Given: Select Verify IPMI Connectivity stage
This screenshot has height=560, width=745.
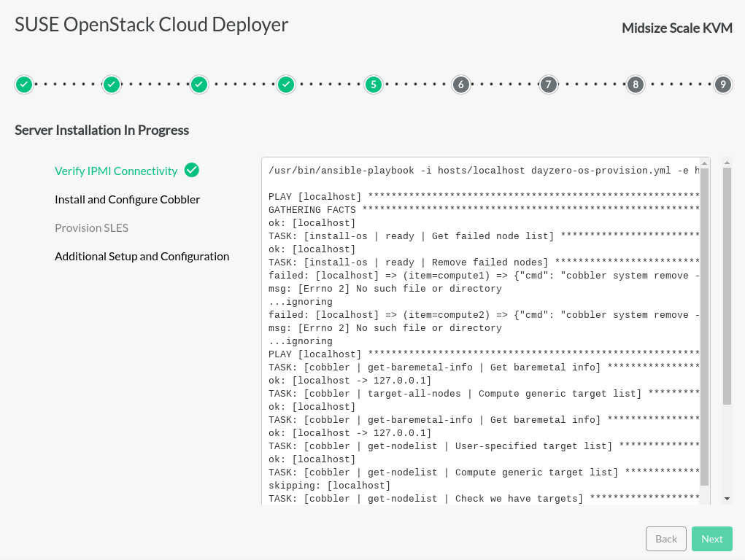Looking at the screenshot, I should point(116,171).
